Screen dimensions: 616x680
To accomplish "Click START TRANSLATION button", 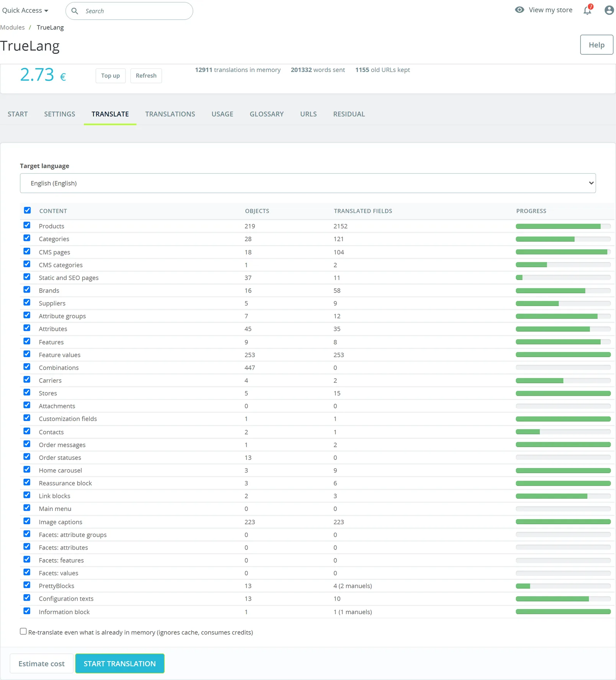I will [x=120, y=663].
